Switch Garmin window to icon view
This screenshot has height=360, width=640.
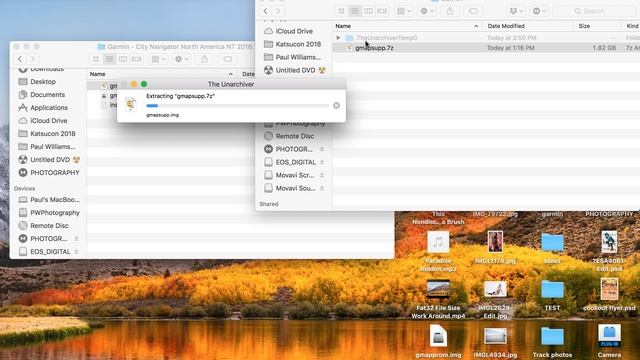click(96, 59)
